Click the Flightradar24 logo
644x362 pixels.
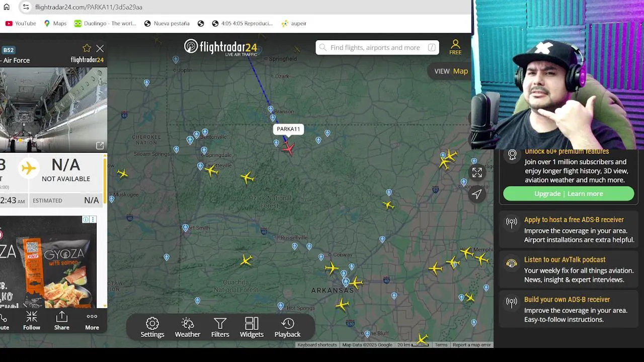click(221, 48)
